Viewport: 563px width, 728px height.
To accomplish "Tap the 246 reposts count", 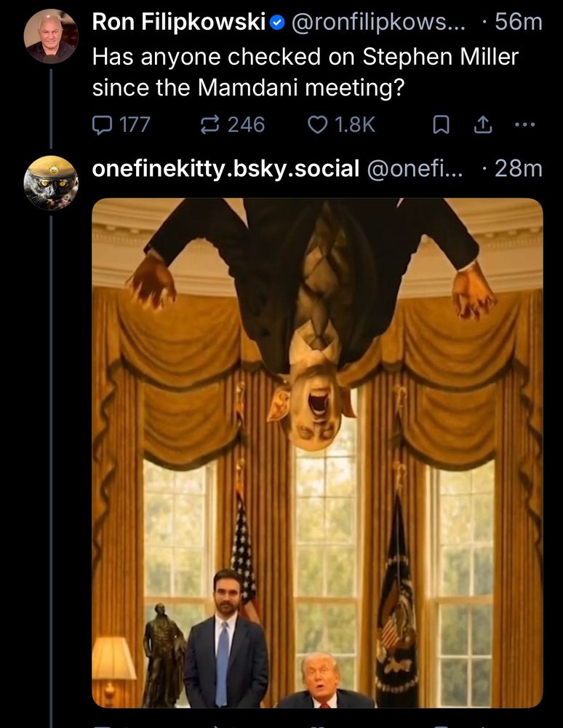I will click(x=246, y=125).
